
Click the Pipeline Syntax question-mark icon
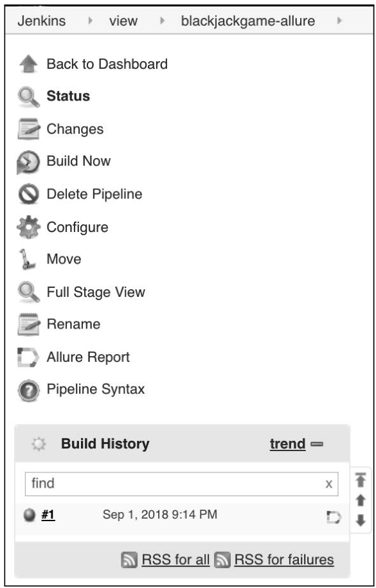click(x=28, y=391)
